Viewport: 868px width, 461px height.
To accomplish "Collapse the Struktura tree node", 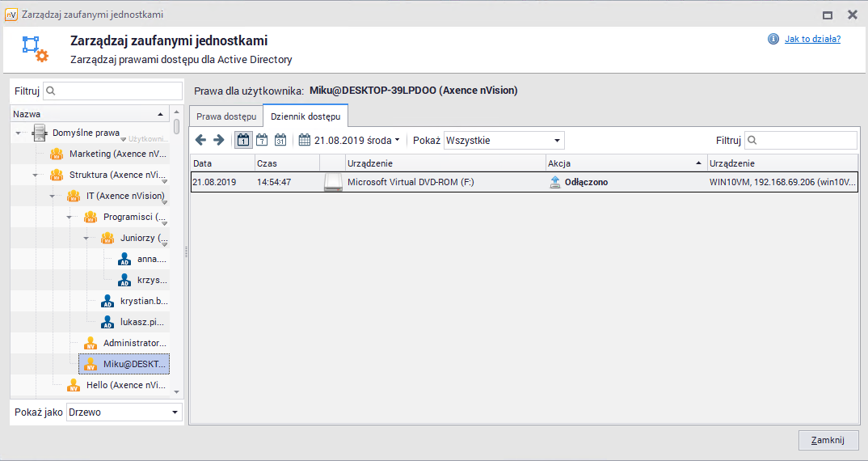I will (x=36, y=175).
